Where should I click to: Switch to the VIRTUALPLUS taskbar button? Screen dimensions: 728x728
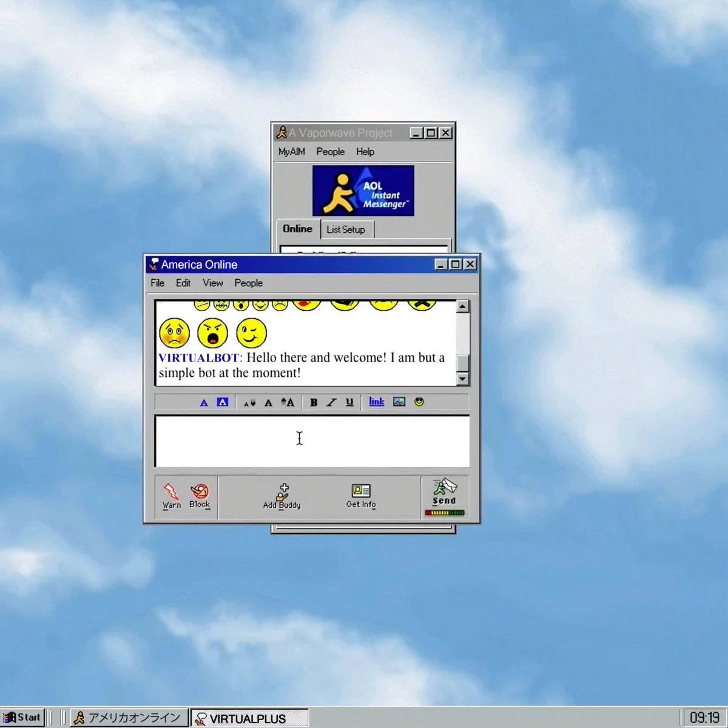pyautogui.click(x=250, y=718)
